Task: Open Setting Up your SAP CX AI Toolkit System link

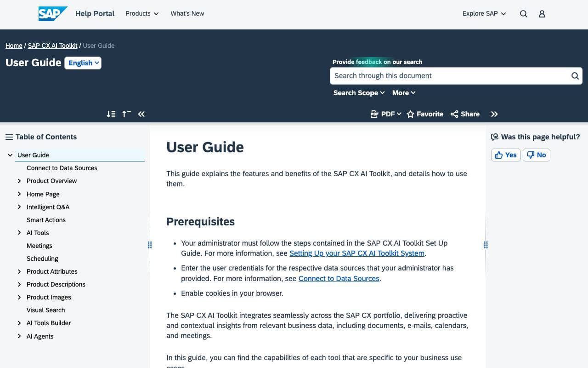Action: point(357,253)
